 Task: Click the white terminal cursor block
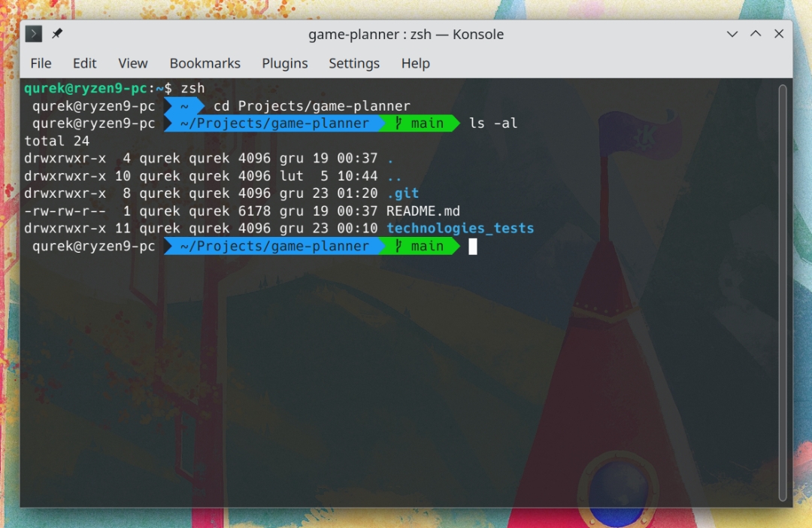click(473, 246)
